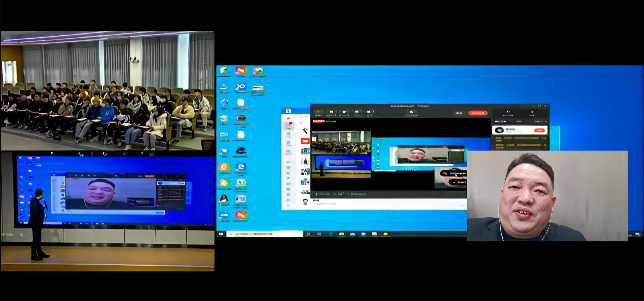Open the QQ penguin desktop icon
The height and width of the screenshot is (301, 644).
coord(223,199)
